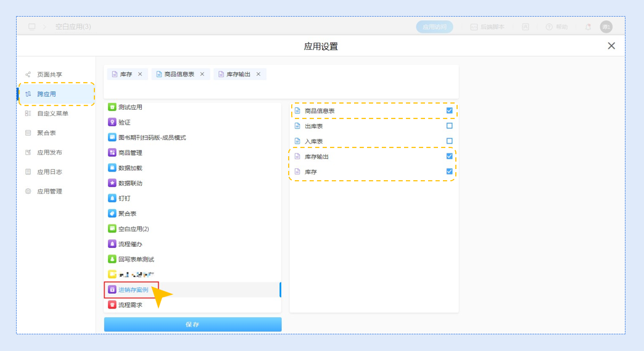The width and height of the screenshot is (644, 351).
Task: Click the 测试应用 green app icon
Action: point(112,107)
